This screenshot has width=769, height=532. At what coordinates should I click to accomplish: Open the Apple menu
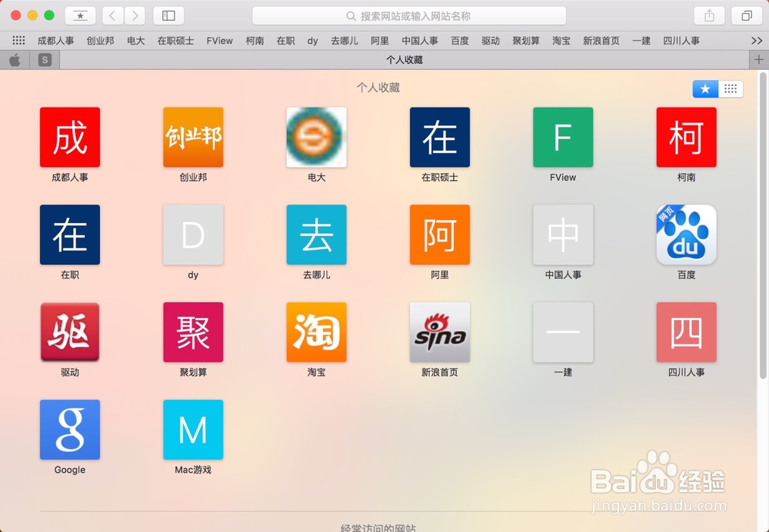point(16,58)
